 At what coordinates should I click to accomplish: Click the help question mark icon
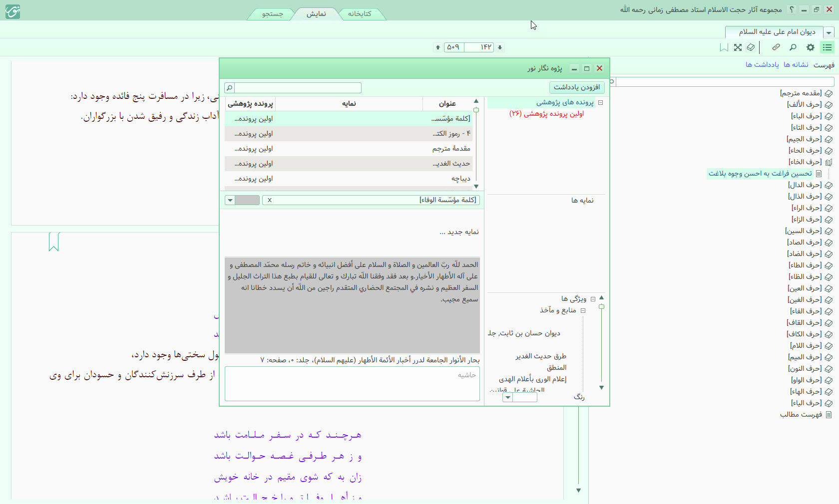(791, 9)
